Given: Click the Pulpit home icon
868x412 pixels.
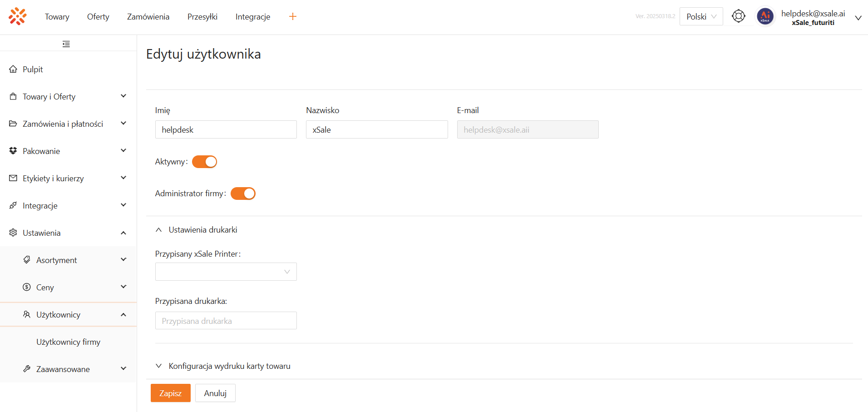Looking at the screenshot, I should coord(13,69).
